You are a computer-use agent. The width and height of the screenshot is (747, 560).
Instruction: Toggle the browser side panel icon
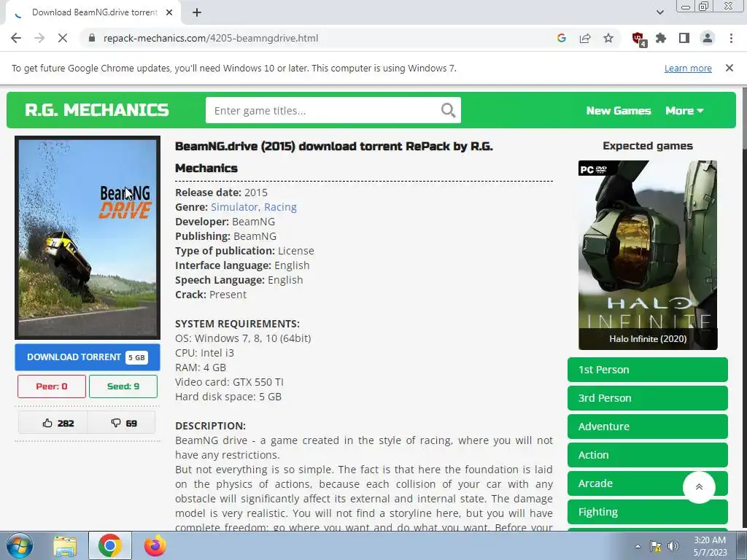684,38
